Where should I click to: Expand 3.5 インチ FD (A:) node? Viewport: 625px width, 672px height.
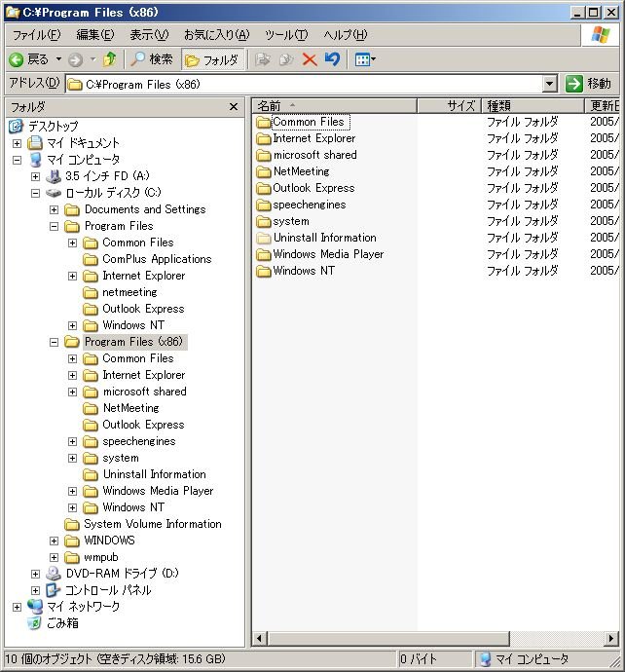[x=36, y=176]
